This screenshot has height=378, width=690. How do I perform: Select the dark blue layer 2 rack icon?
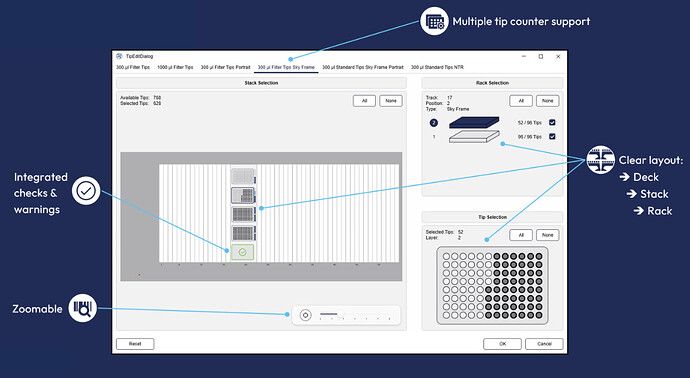point(474,122)
